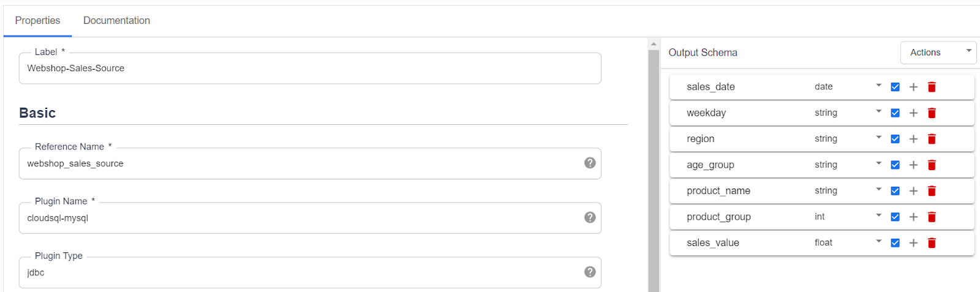Uncheck nullable checkbox for sales_value

coord(895,243)
